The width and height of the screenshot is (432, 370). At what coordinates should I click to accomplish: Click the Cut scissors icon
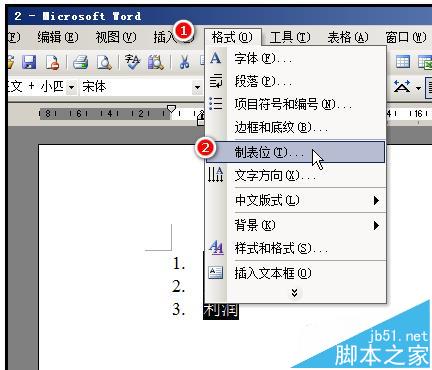pyautogui.click(x=184, y=62)
